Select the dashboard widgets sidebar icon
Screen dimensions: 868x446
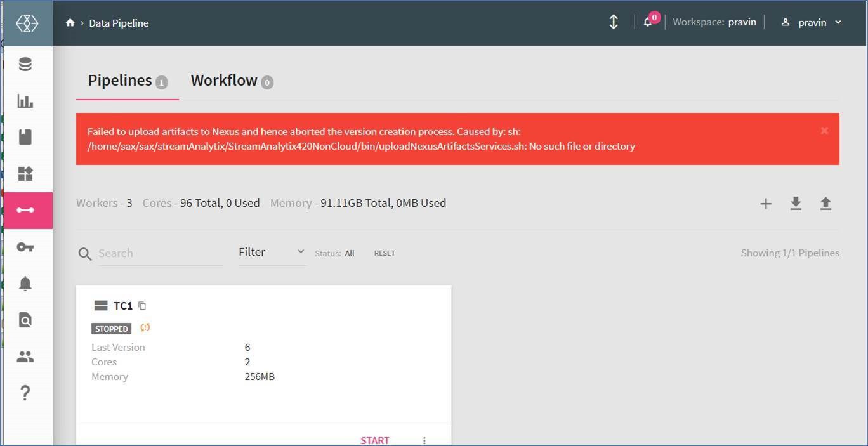click(25, 174)
